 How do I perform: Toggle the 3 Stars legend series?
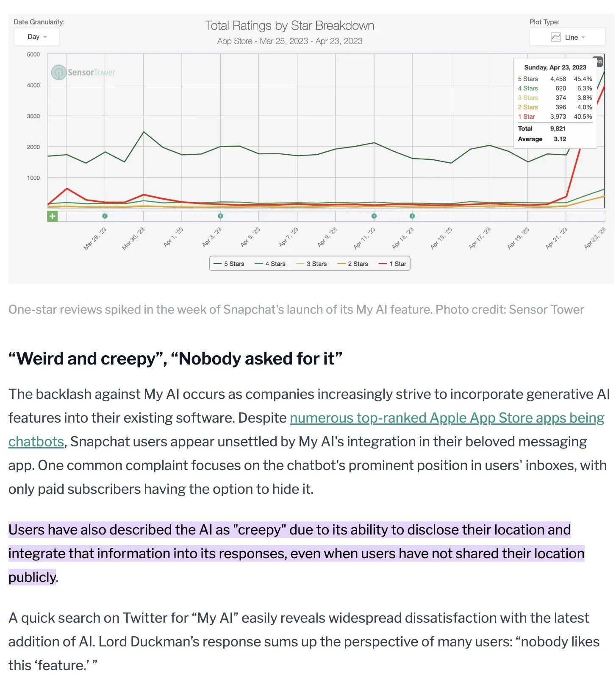click(x=311, y=264)
